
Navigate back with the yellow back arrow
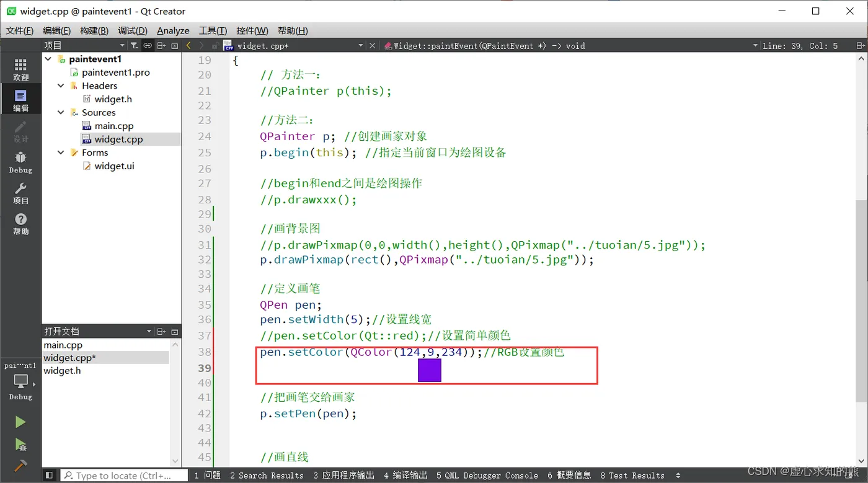pyautogui.click(x=190, y=45)
